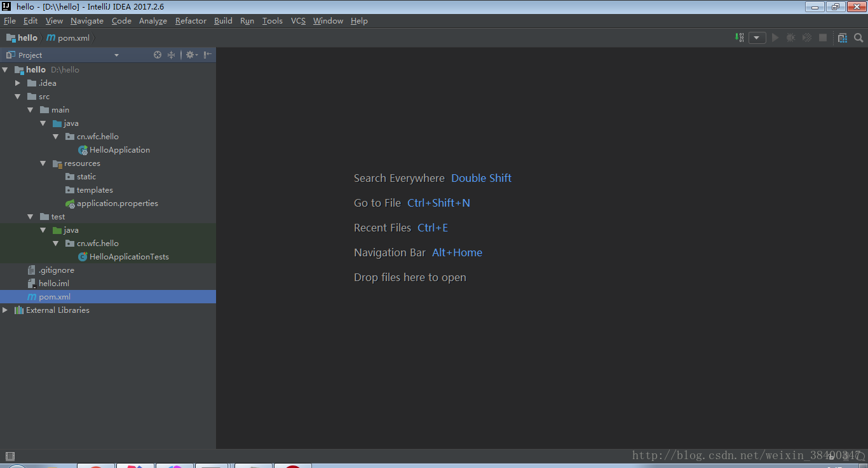Image resolution: width=868 pixels, height=468 pixels.
Task: Open the Project view type dropdown
Action: click(x=116, y=55)
